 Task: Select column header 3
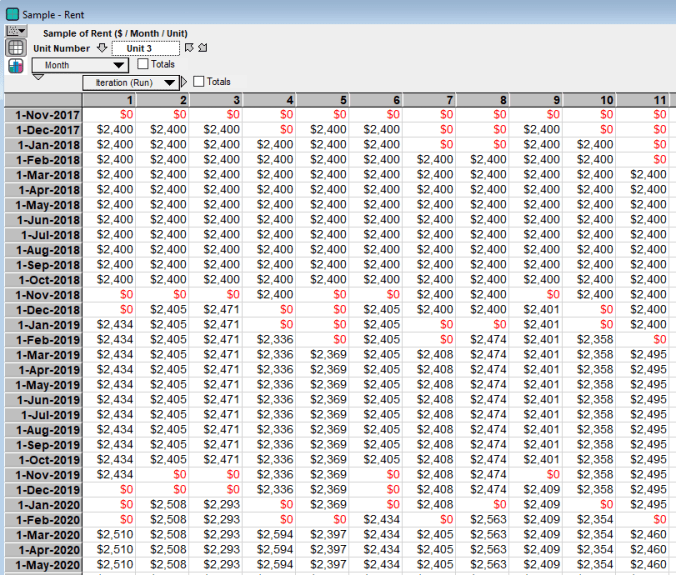216,100
